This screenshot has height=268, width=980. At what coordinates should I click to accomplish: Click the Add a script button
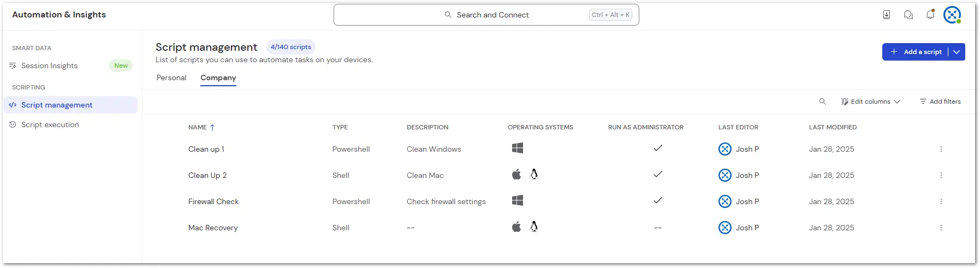click(x=916, y=52)
